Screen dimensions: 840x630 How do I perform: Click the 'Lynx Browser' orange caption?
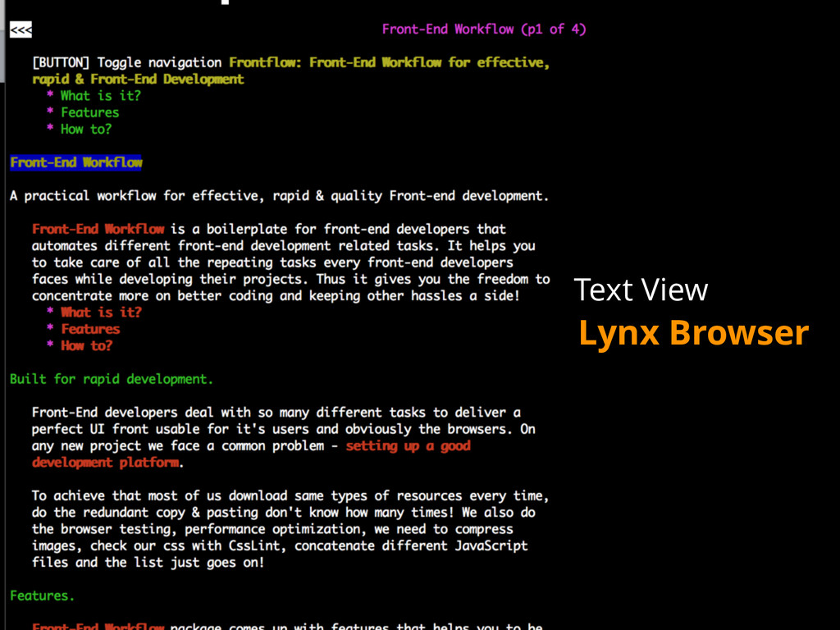[694, 333]
